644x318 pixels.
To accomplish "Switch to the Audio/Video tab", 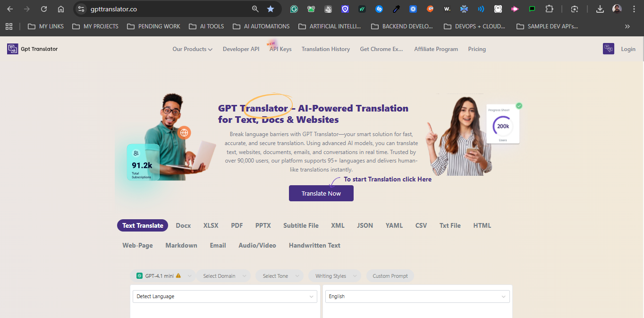I will 257,245.
